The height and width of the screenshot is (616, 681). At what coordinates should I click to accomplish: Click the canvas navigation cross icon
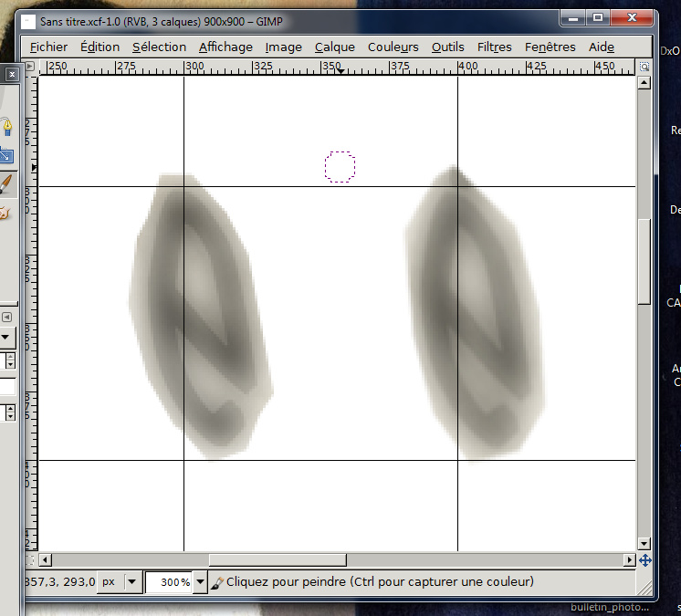[644, 559]
